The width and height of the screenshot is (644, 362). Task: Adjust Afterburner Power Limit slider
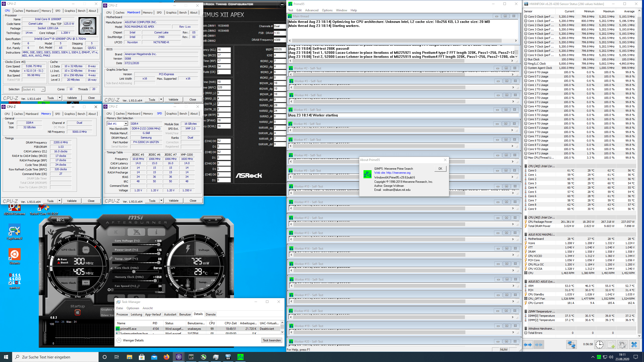[x=137, y=254]
